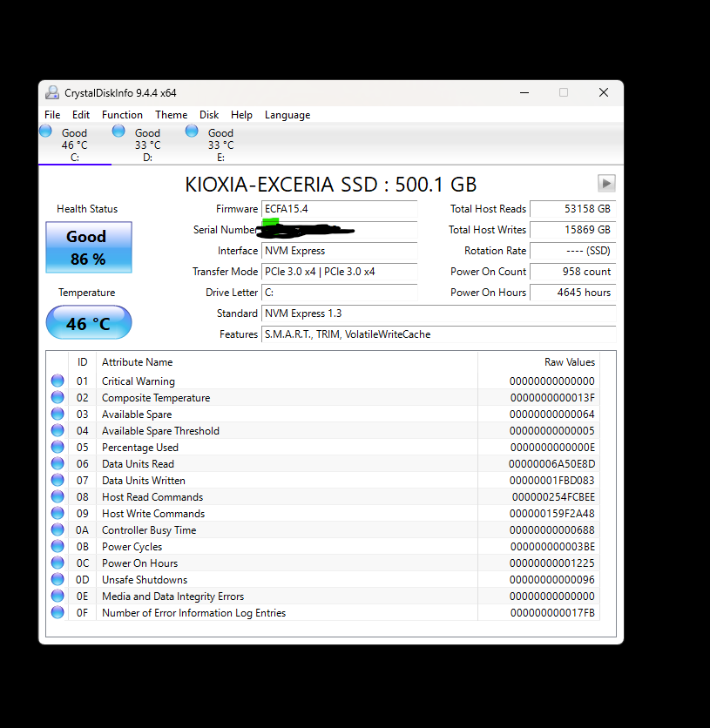Open the Function menu

pyautogui.click(x=122, y=115)
